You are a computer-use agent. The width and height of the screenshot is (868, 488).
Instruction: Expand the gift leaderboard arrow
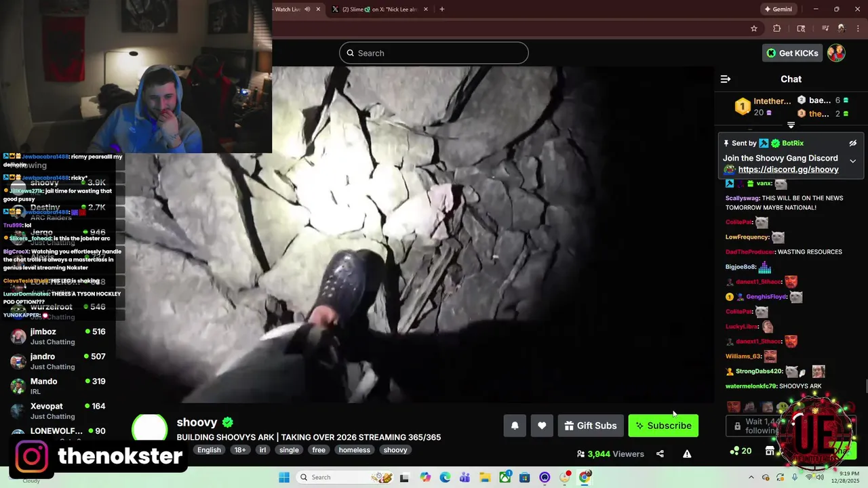[791, 125]
